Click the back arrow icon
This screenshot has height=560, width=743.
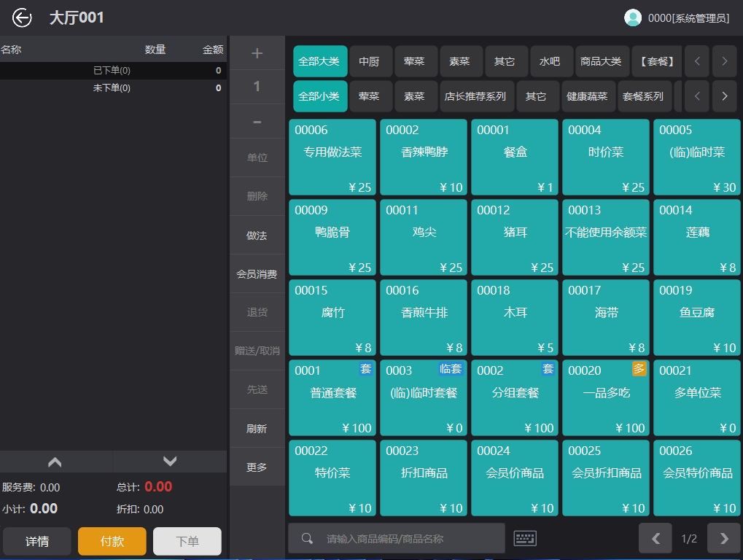pyautogui.click(x=22, y=18)
